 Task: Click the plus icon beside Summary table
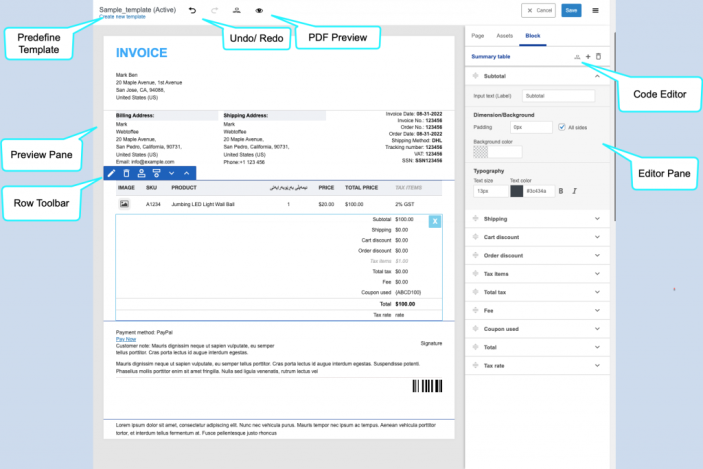coord(588,57)
